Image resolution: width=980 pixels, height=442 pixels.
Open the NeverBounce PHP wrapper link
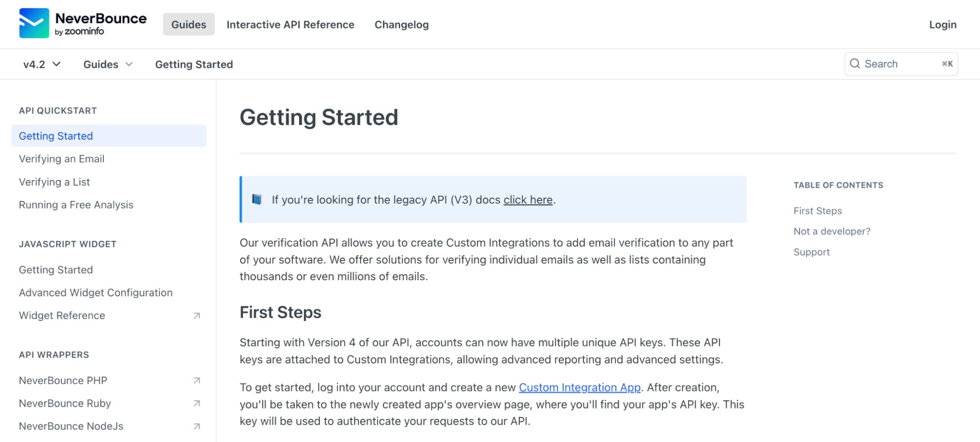pos(63,381)
